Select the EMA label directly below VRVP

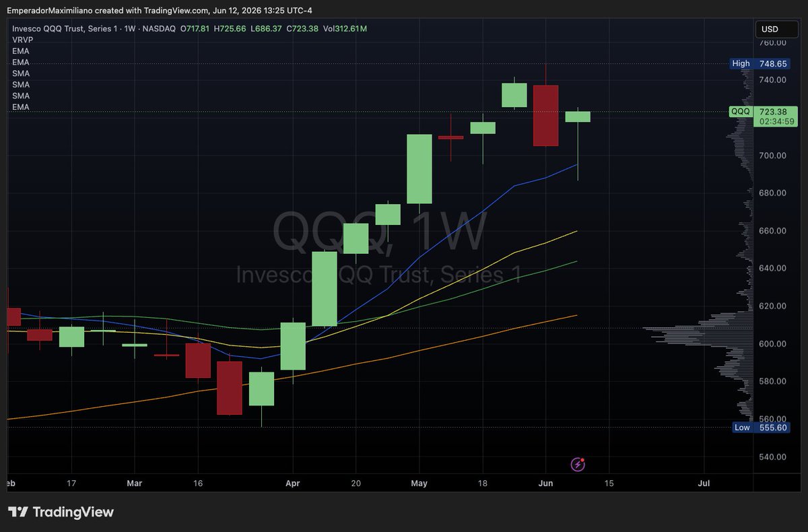click(20, 51)
